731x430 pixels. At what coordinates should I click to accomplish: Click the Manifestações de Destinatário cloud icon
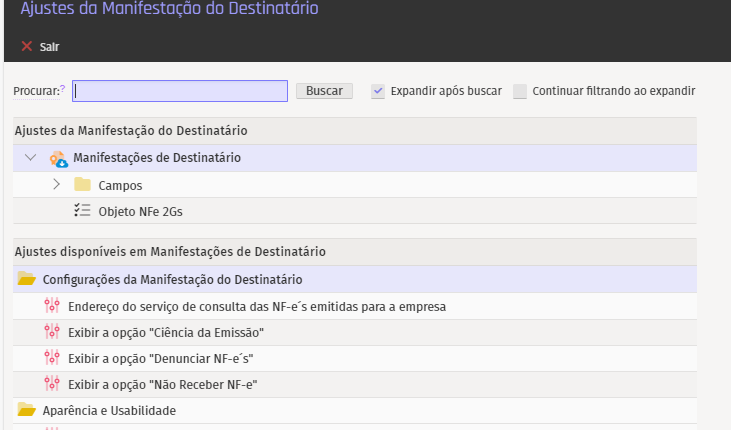pyautogui.click(x=58, y=158)
